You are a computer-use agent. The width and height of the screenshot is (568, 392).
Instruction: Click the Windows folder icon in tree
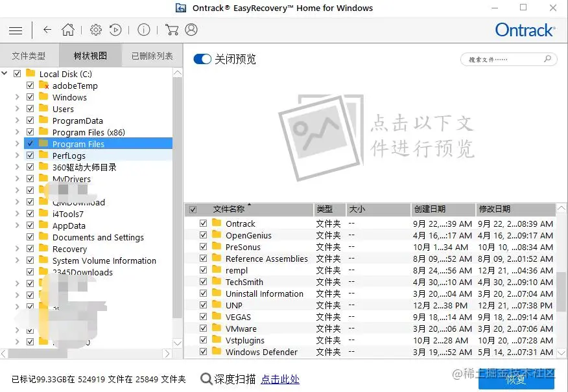43,97
